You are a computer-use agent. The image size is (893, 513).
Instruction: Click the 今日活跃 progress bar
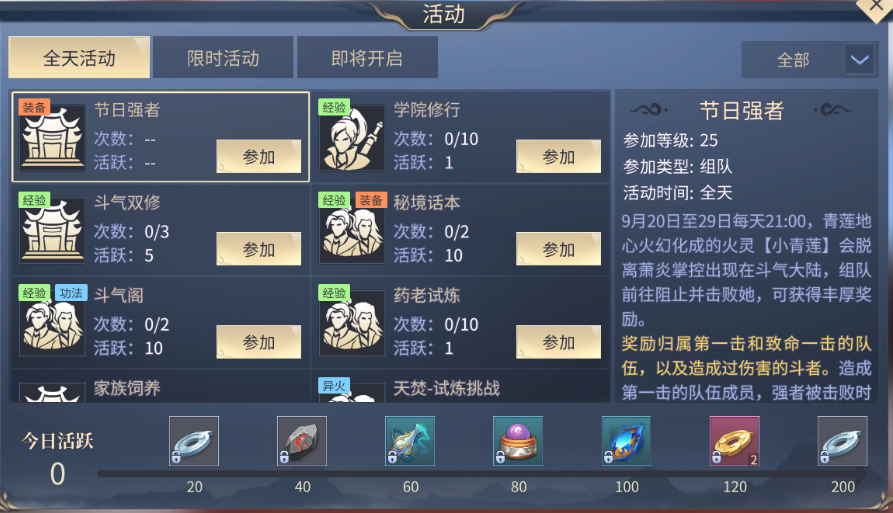click(x=482, y=474)
